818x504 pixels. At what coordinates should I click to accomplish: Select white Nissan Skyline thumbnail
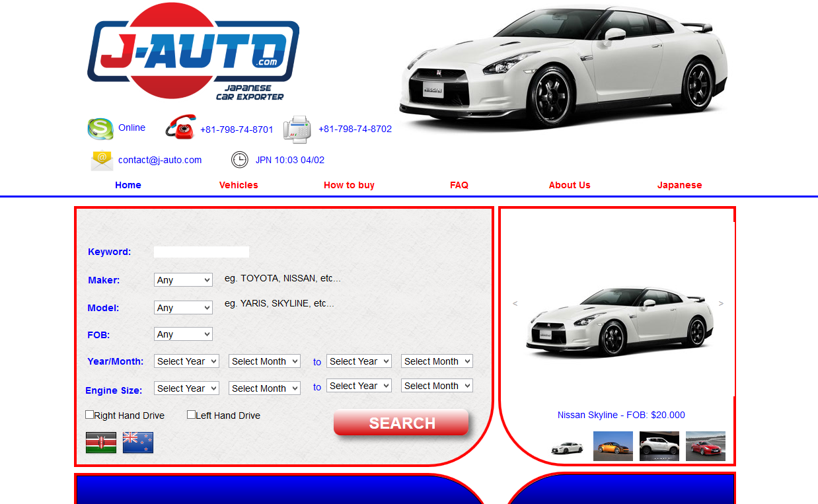pos(567,447)
